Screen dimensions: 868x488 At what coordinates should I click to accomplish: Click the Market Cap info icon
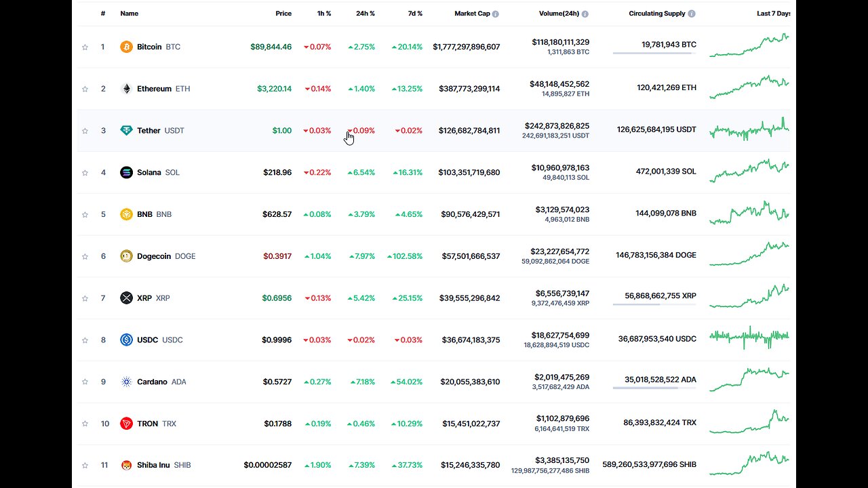(x=496, y=14)
